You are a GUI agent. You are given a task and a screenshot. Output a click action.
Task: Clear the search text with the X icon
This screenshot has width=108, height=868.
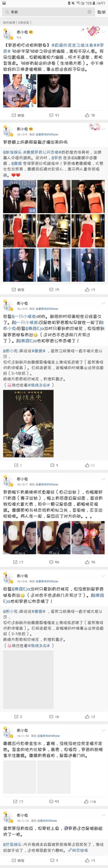coord(89,12)
